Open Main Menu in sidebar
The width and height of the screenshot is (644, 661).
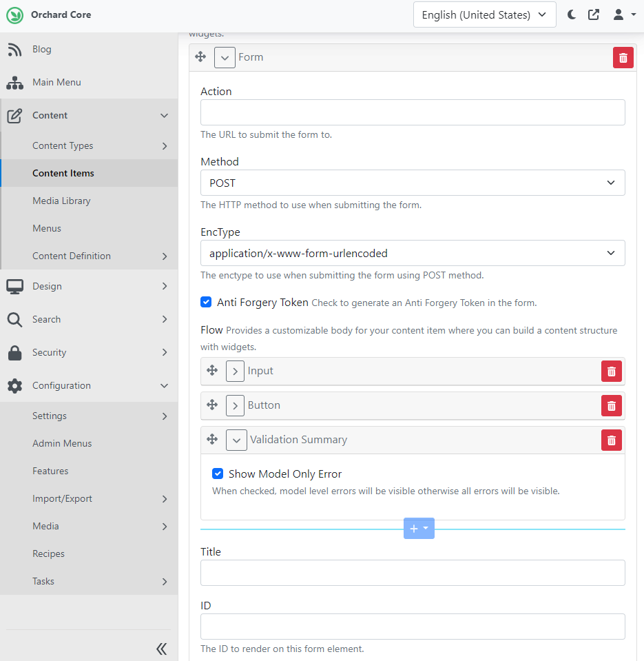(89, 82)
